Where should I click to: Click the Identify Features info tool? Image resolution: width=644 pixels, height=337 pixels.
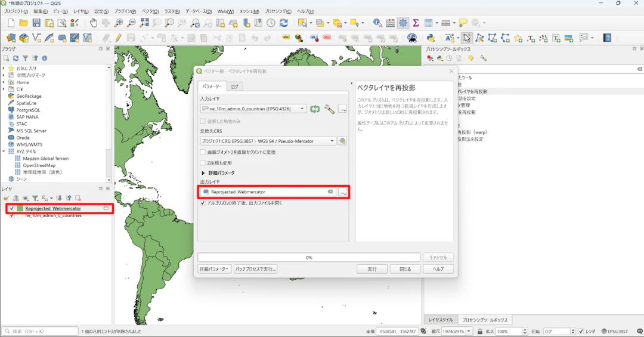(x=377, y=23)
